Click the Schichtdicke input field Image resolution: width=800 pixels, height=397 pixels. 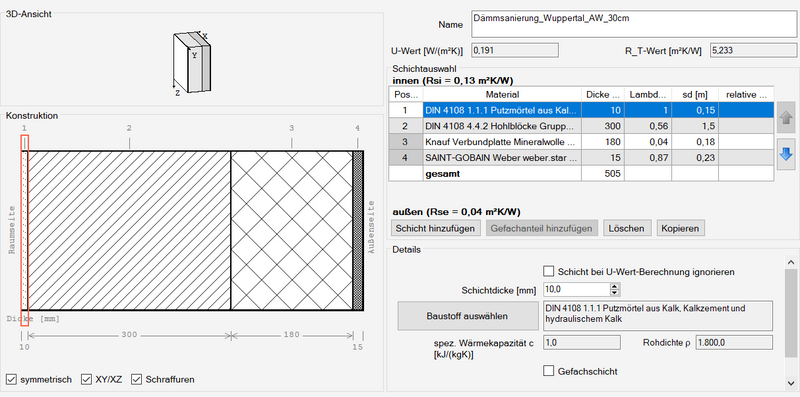[x=577, y=289]
